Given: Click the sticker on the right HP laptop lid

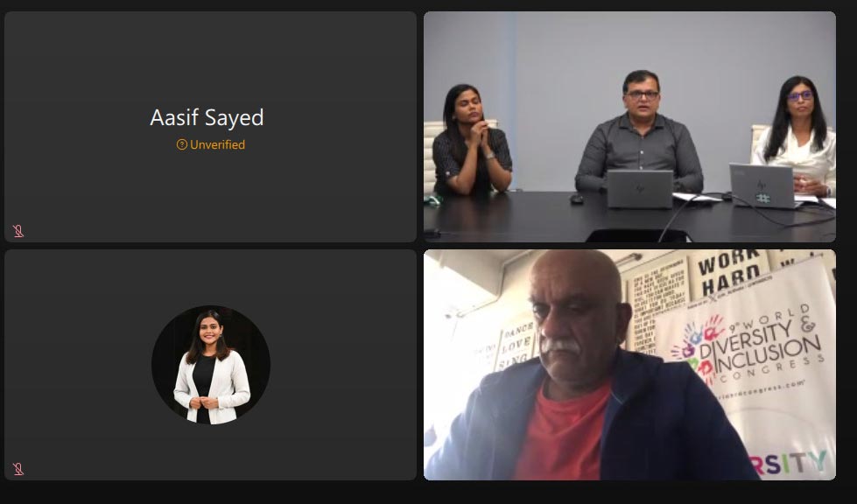Looking at the screenshot, I should pos(763,199).
